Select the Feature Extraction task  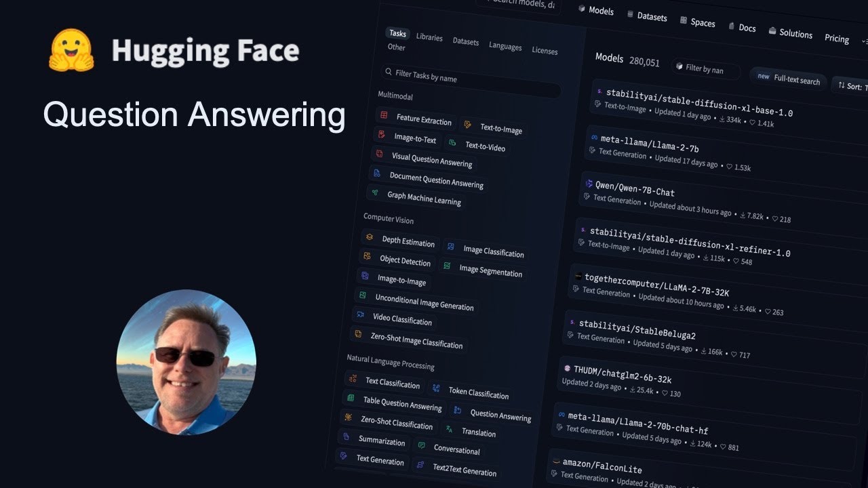click(416, 119)
